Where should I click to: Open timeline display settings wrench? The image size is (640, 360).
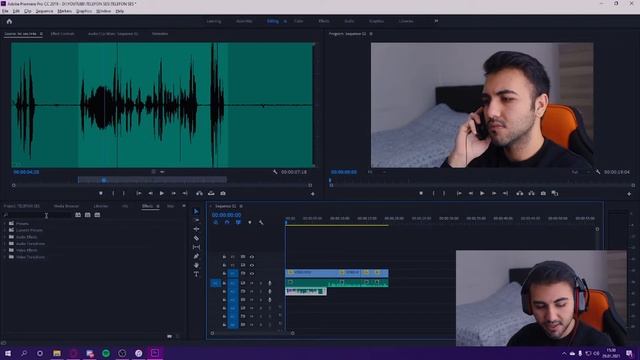point(261,222)
